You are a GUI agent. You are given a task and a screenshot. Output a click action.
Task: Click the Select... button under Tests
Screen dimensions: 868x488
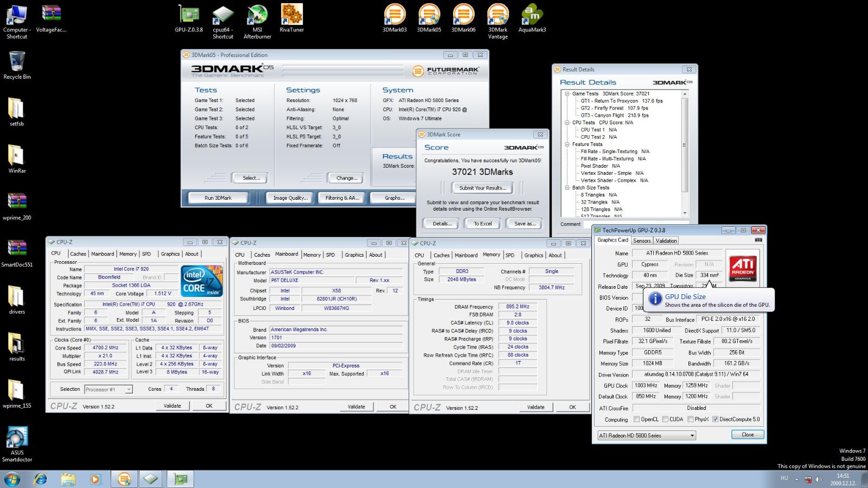pyautogui.click(x=251, y=178)
